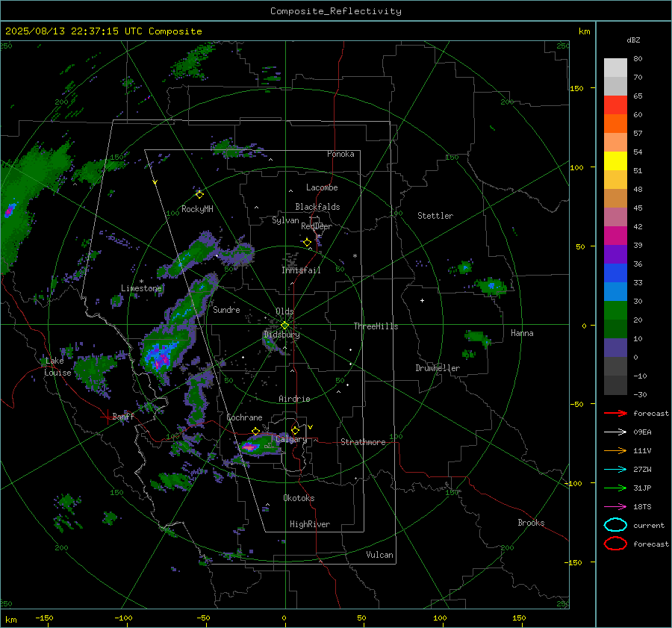Click the Banff town label

coord(123,416)
